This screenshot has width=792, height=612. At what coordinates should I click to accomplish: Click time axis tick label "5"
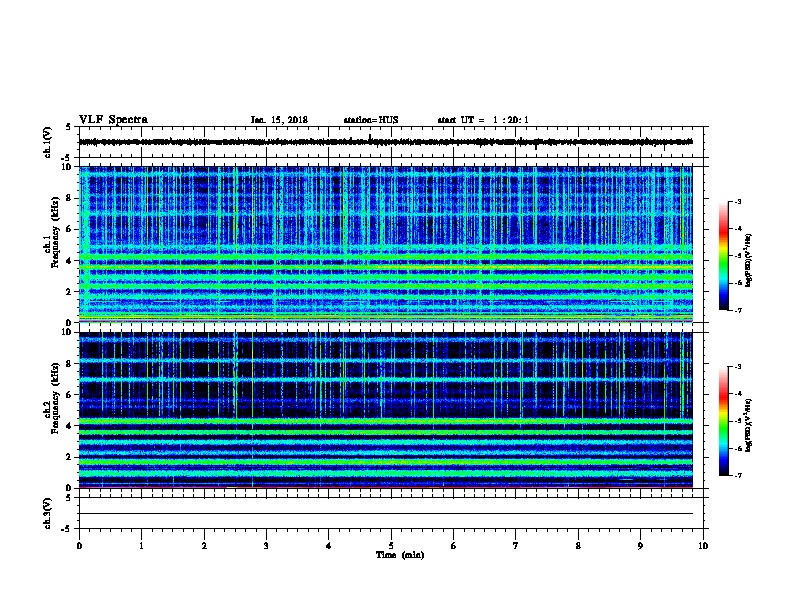pyautogui.click(x=391, y=546)
